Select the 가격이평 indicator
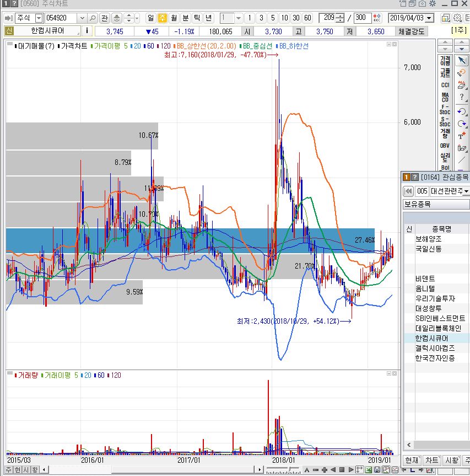Screen dimensions: 470x476 click(445, 61)
